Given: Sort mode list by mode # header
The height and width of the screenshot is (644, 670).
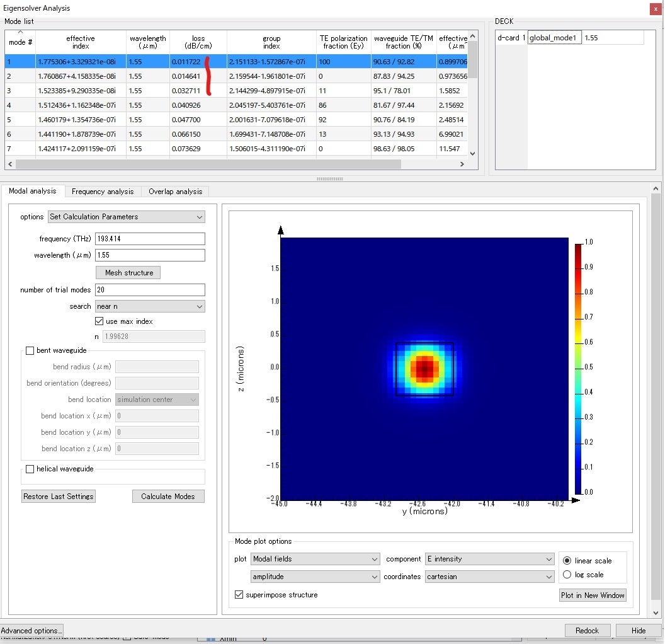Looking at the screenshot, I should pyautogui.click(x=20, y=42).
